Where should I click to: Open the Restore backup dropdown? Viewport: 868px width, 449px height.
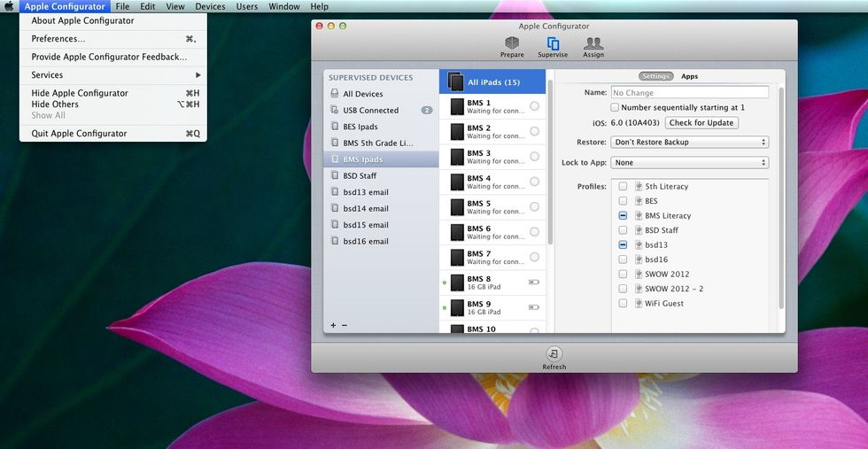click(689, 143)
